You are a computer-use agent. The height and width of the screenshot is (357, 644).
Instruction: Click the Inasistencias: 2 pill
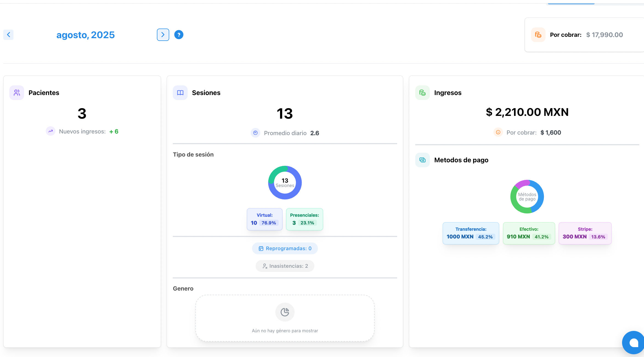285,266
